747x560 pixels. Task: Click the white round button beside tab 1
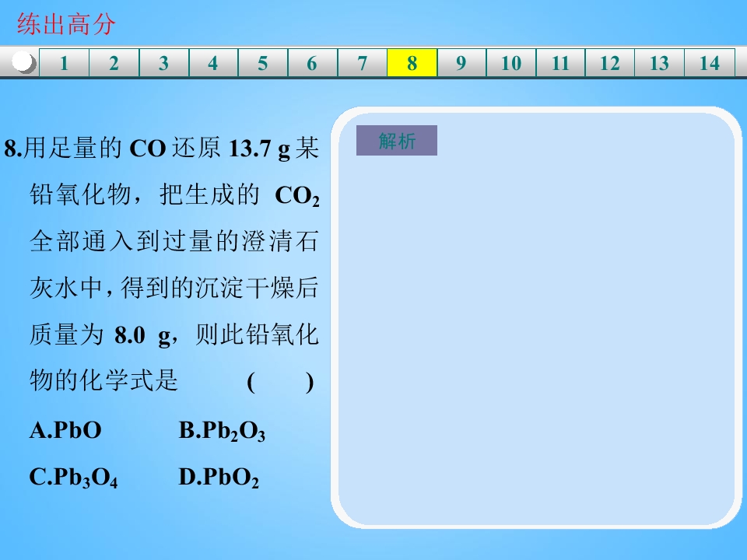pos(23,62)
